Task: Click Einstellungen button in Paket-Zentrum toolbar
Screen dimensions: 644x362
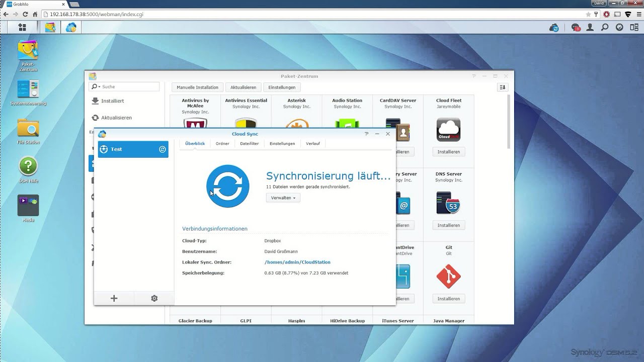Action: tap(282, 87)
